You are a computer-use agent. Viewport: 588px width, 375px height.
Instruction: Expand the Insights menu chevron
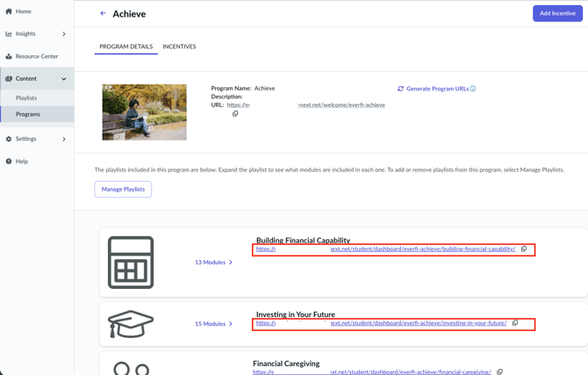64,33
